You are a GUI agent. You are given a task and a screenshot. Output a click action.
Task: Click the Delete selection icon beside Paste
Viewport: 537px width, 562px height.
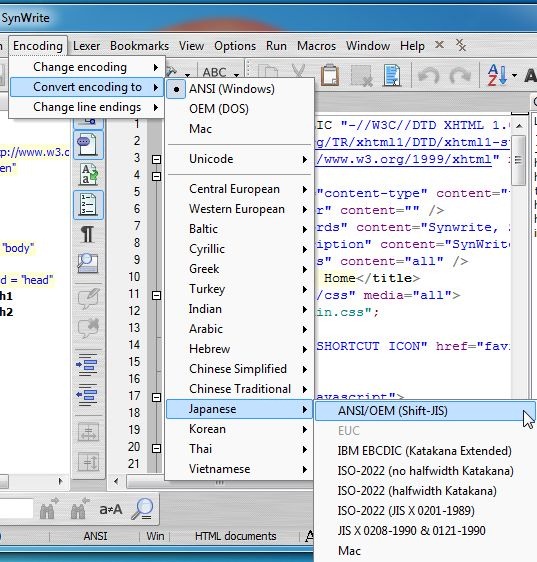point(361,75)
